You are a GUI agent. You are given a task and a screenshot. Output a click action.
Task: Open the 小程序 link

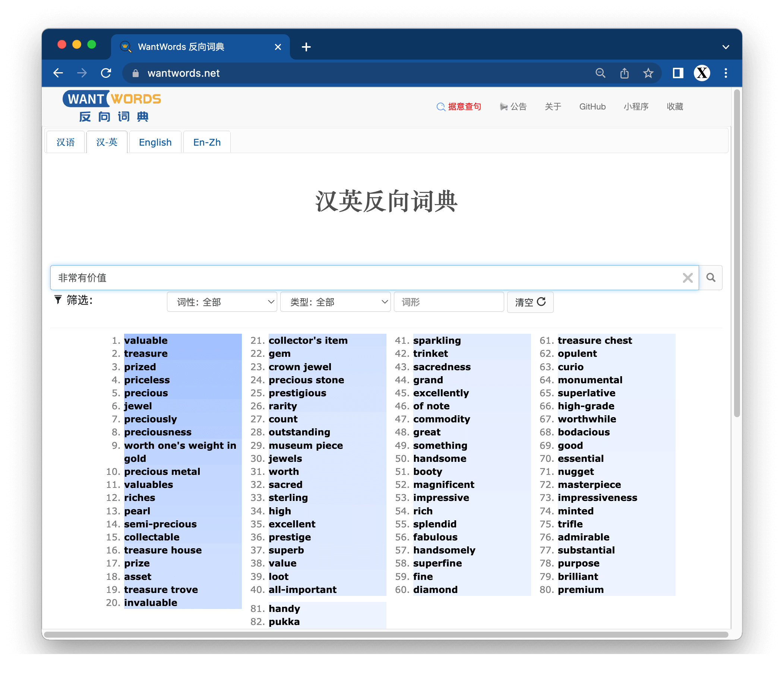coord(636,107)
